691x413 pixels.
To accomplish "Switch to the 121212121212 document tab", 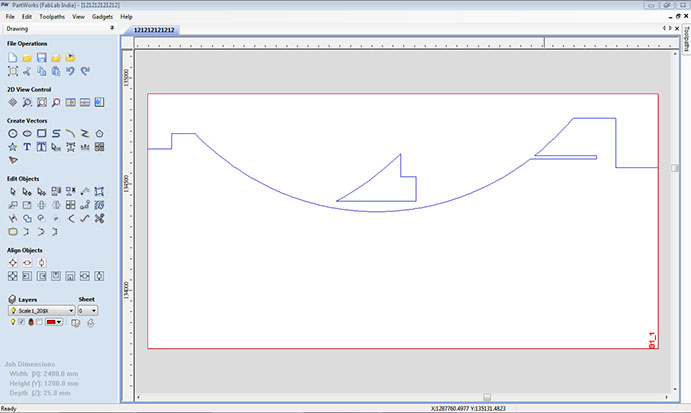I will point(154,30).
